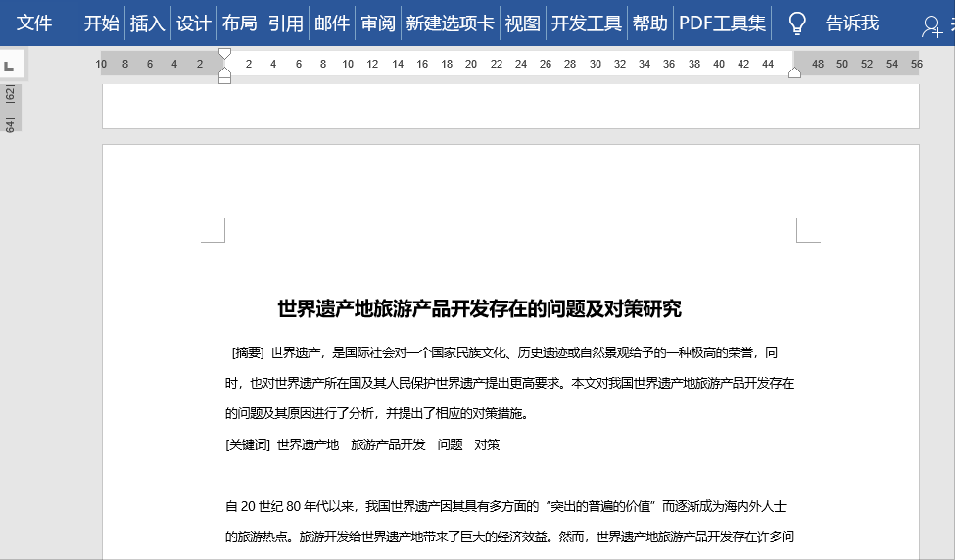Switch to the 开始 ribbon tab
This screenshot has height=560, width=955.
(101, 23)
